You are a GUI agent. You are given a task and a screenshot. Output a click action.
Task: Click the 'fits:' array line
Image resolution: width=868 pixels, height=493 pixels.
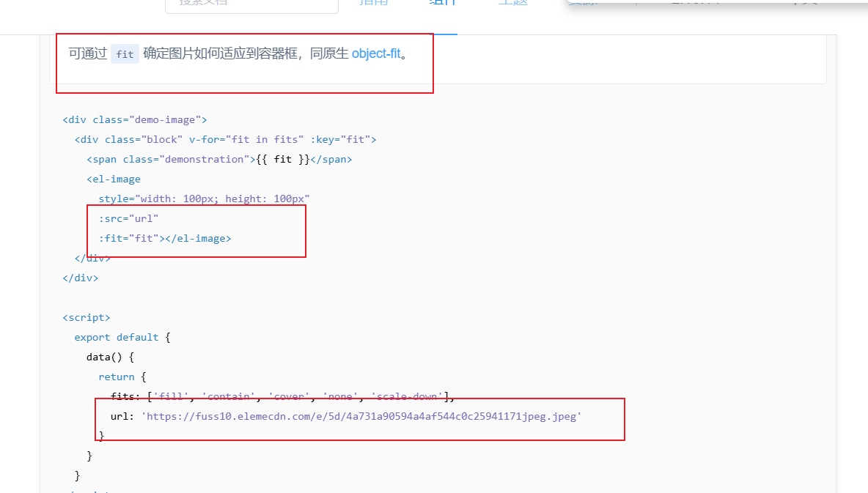click(x=283, y=397)
